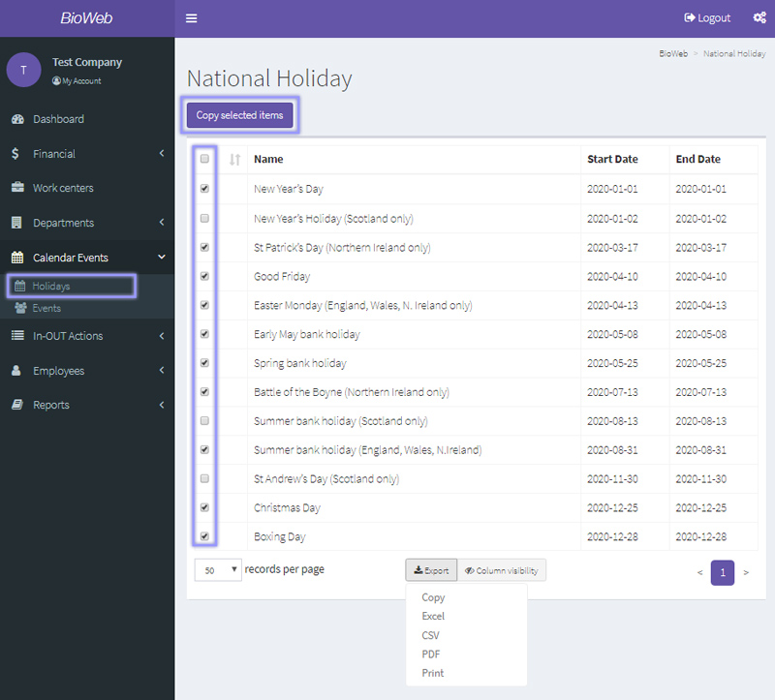This screenshot has width=775, height=700.
Task: Toggle the hamburger sidebar menu icon
Action: (x=191, y=18)
